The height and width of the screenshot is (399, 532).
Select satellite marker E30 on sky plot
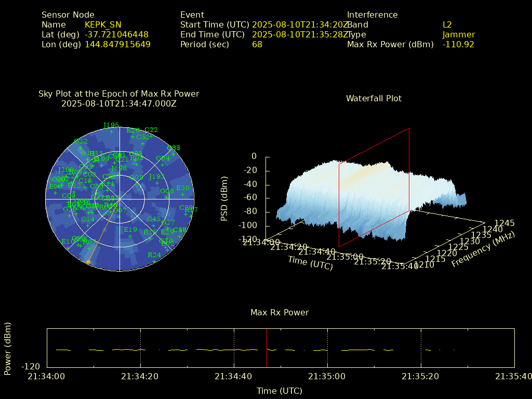pyautogui.click(x=183, y=194)
